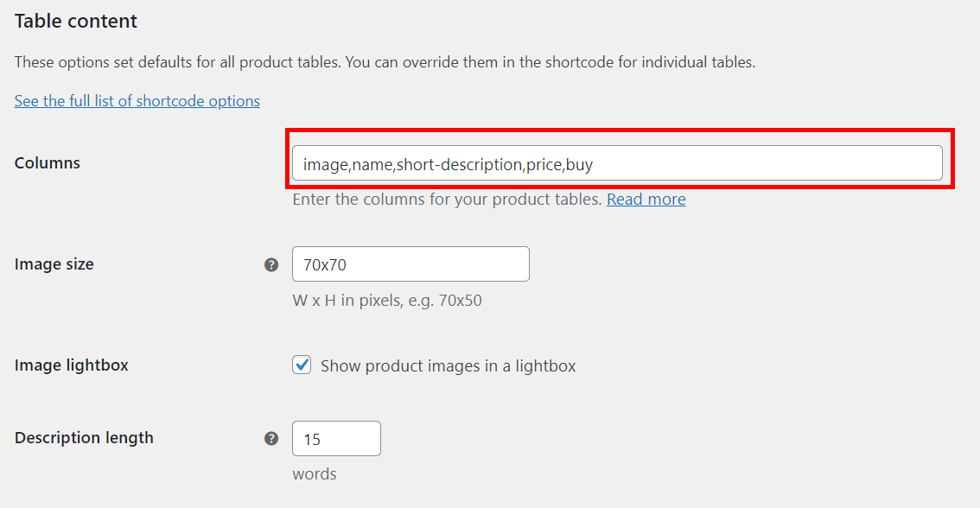The image size is (980, 508).
Task: Click the help bubble below the lightbox option
Action: point(270,438)
